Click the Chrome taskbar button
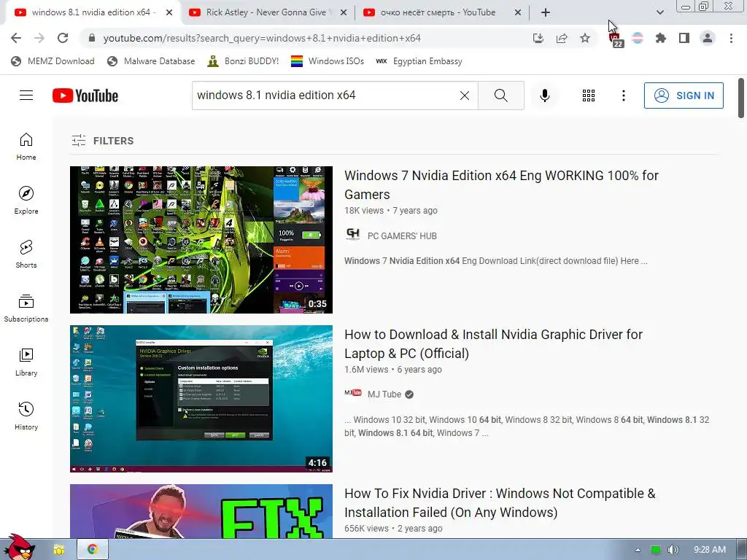Viewport: 747px width, 560px height. (93, 550)
